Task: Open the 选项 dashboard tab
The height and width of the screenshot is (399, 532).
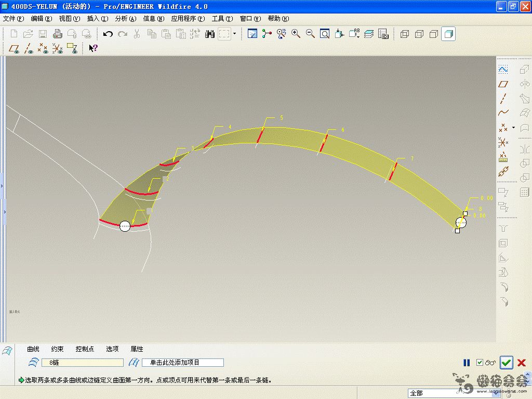Action: (x=112, y=349)
